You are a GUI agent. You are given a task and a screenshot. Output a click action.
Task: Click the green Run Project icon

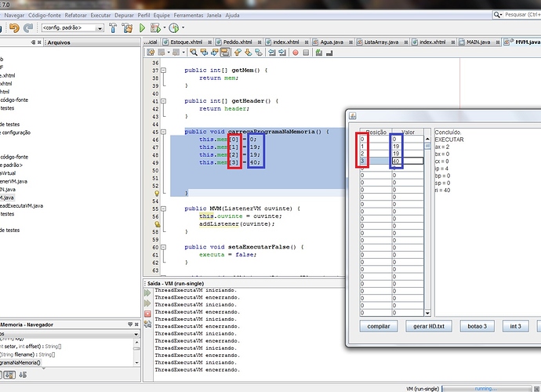click(142, 27)
